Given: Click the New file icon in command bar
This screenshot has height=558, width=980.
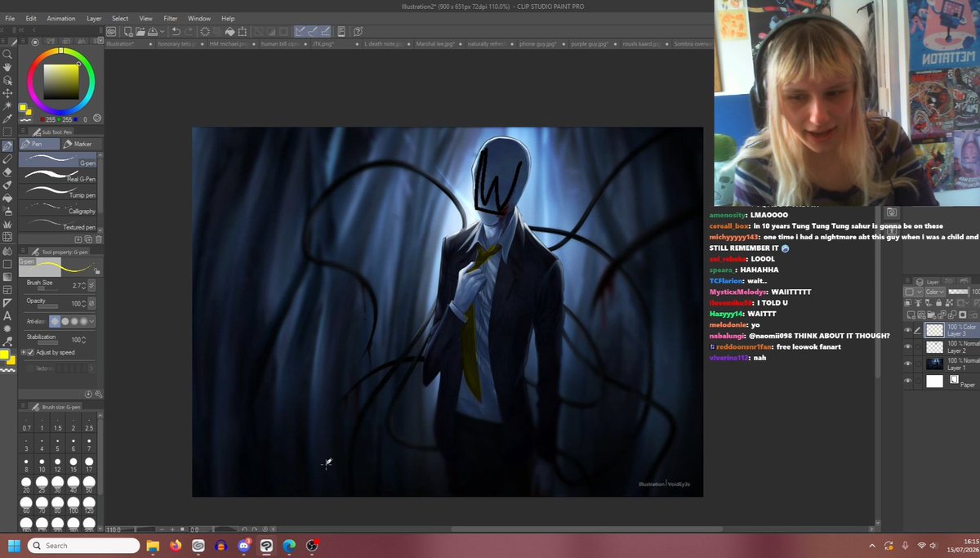Looking at the screenshot, I should [x=127, y=31].
